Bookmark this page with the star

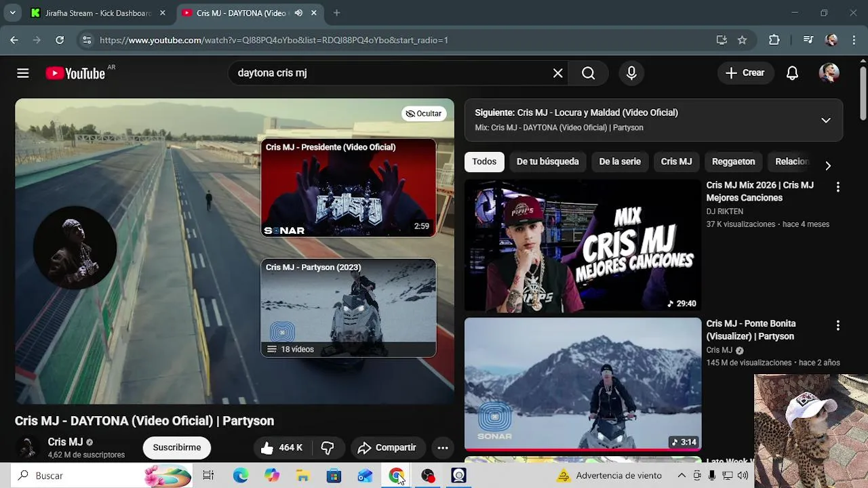coord(742,40)
